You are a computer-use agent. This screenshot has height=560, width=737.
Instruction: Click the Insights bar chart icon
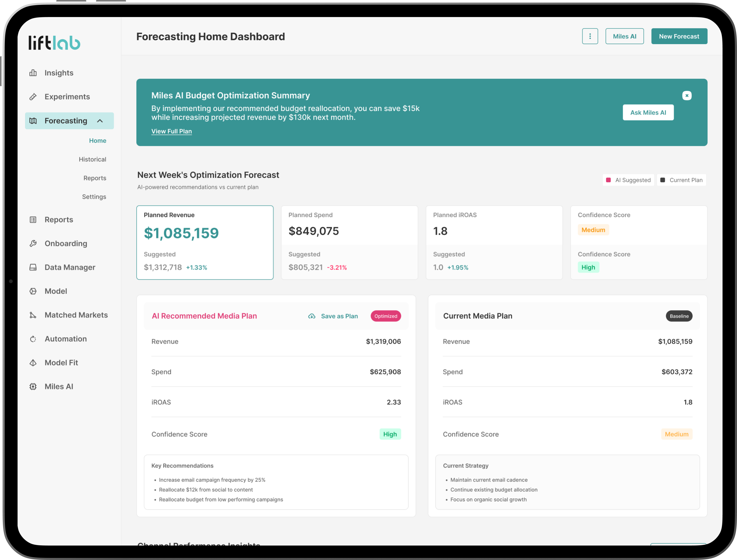point(33,73)
